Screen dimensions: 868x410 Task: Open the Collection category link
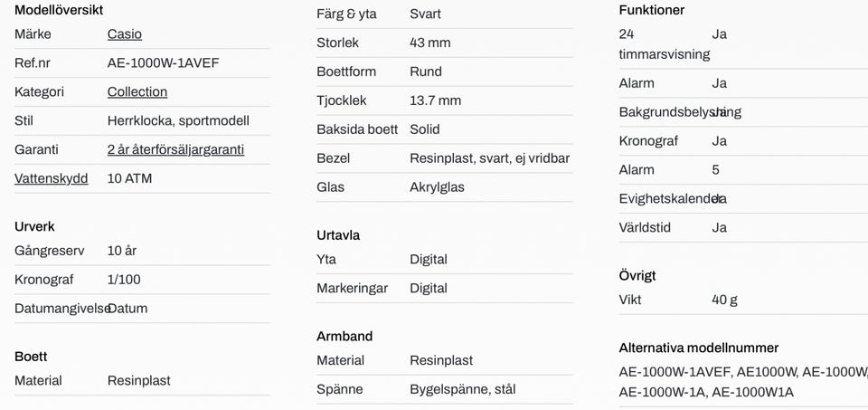coord(137,92)
